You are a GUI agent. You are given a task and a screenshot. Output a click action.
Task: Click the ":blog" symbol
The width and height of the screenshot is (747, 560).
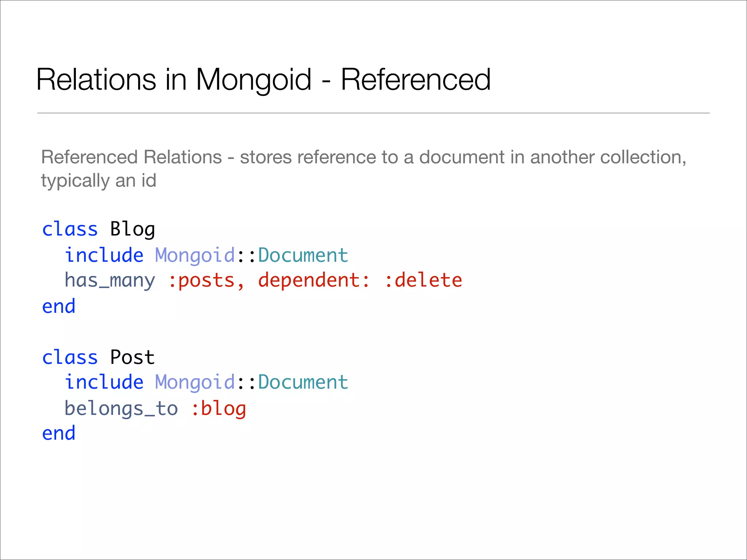218,408
